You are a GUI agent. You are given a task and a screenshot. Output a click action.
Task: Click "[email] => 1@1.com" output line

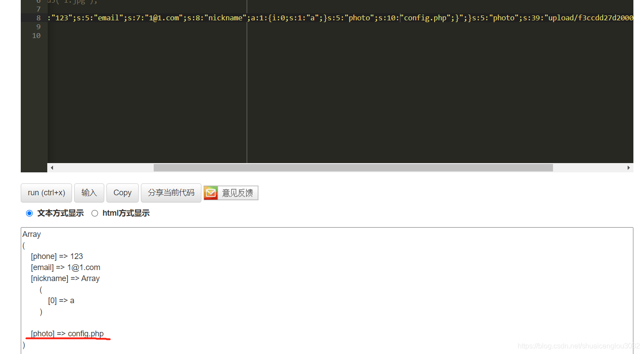click(65, 267)
